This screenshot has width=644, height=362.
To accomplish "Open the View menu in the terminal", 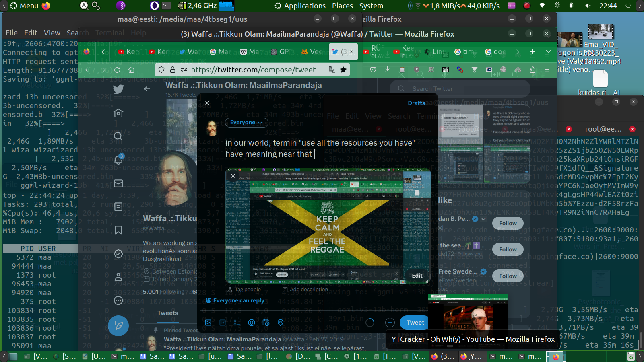I will click(52, 33).
